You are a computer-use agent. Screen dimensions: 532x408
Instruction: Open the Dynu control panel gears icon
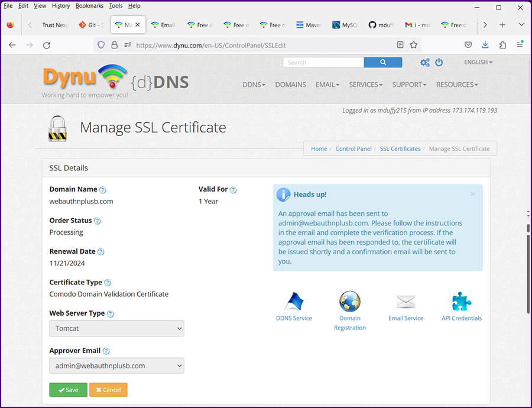click(425, 63)
